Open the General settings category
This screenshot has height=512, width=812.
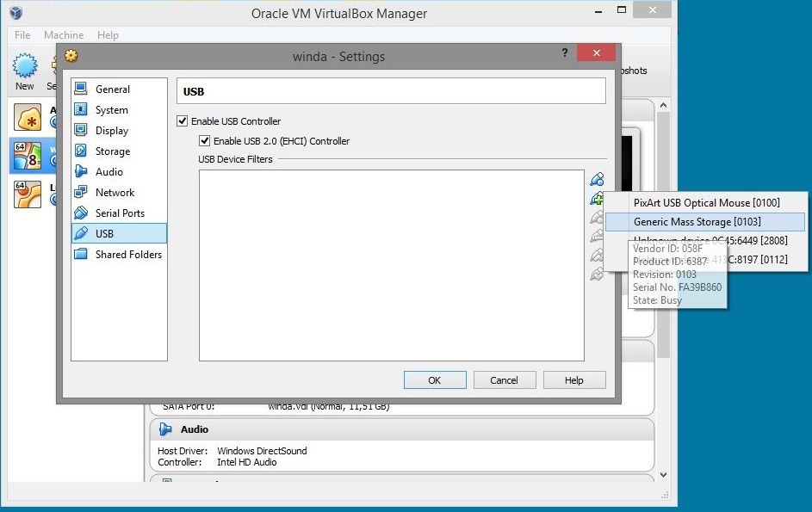pyautogui.click(x=119, y=89)
